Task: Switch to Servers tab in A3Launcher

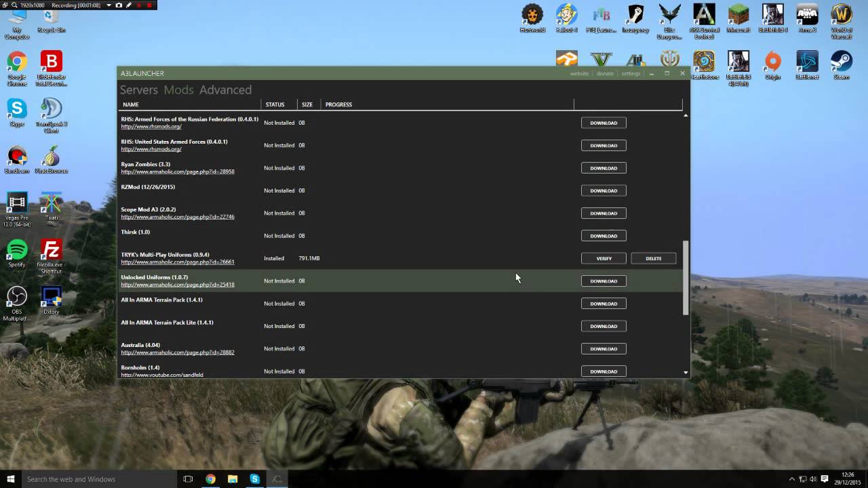Action: pos(139,89)
